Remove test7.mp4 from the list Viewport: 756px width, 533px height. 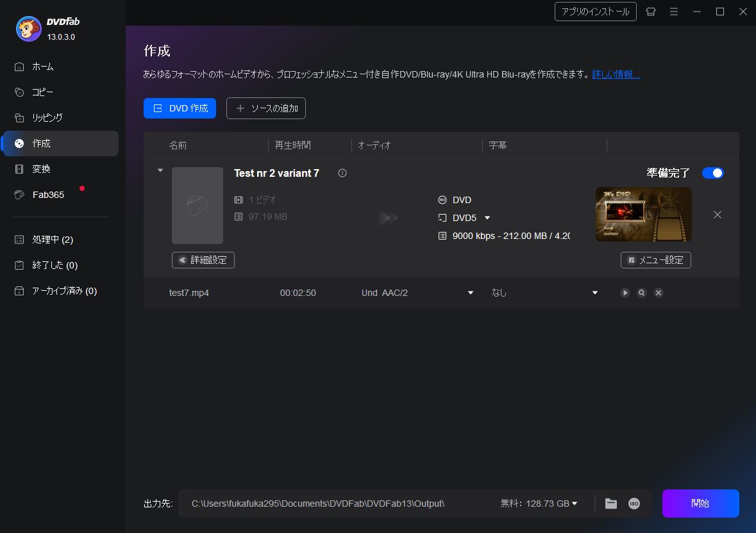[x=659, y=293]
